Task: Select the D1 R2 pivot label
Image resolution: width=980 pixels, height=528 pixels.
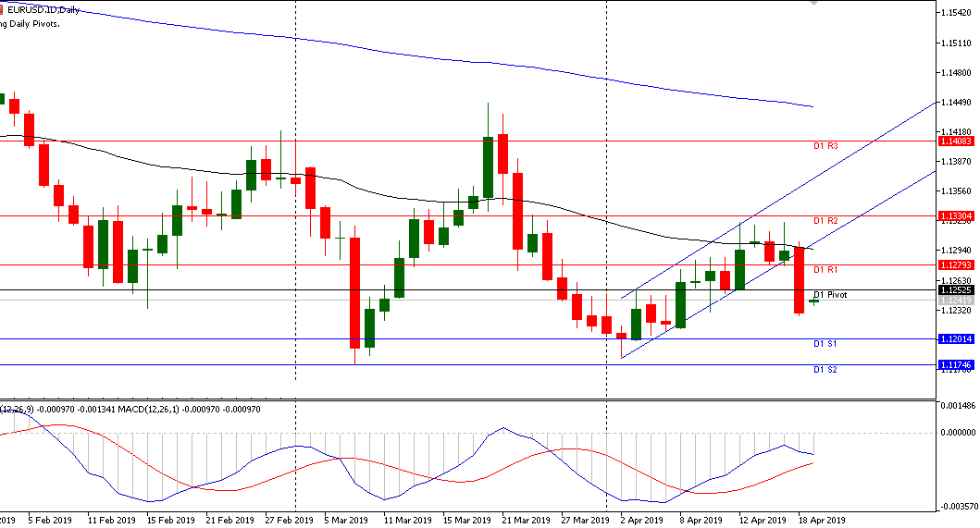Action: (x=825, y=221)
